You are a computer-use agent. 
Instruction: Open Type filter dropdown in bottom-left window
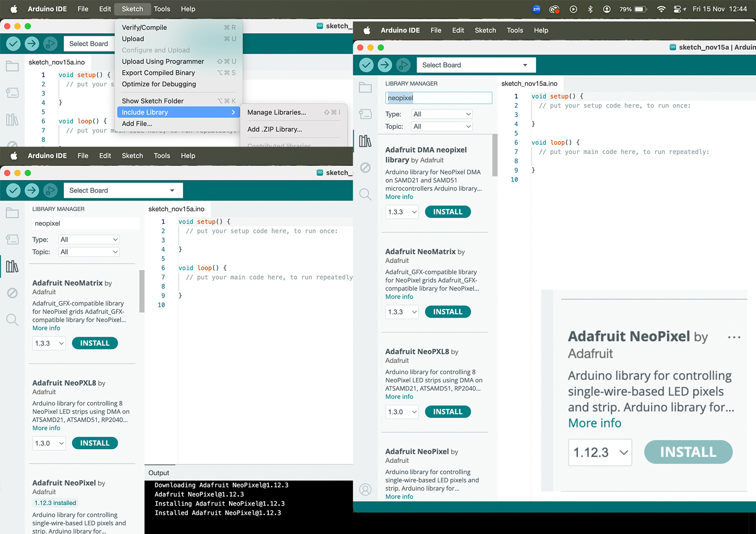point(89,239)
